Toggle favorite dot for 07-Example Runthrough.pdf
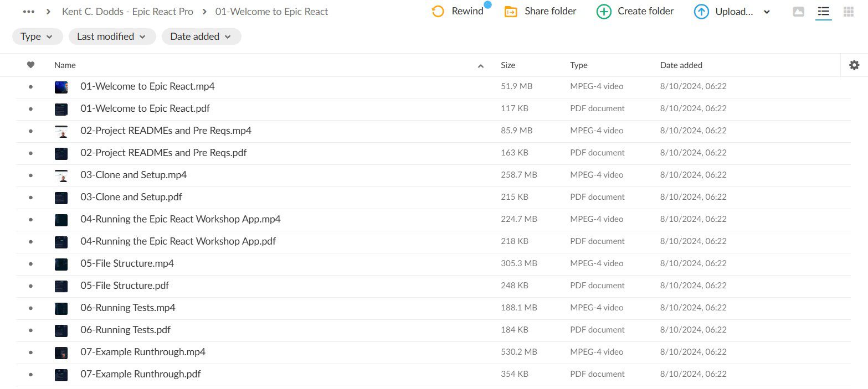The height and width of the screenshot is (389, 868). click(30, 375)
